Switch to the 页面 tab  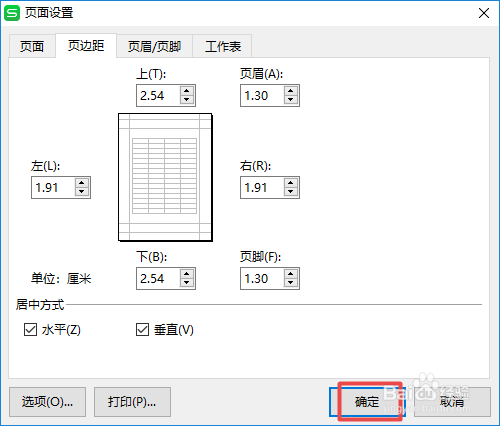(x=32, y=46)
